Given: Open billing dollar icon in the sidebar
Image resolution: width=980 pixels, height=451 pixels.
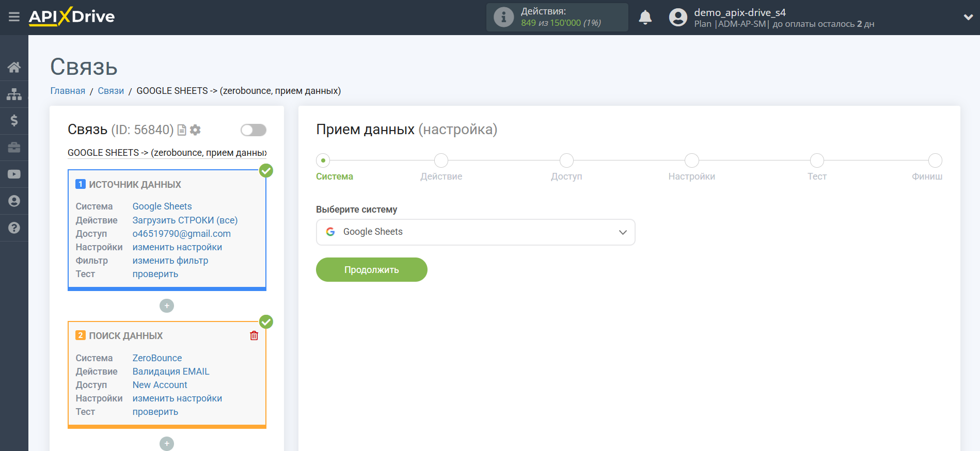Looking at the screenshot, I should [14, 121].
